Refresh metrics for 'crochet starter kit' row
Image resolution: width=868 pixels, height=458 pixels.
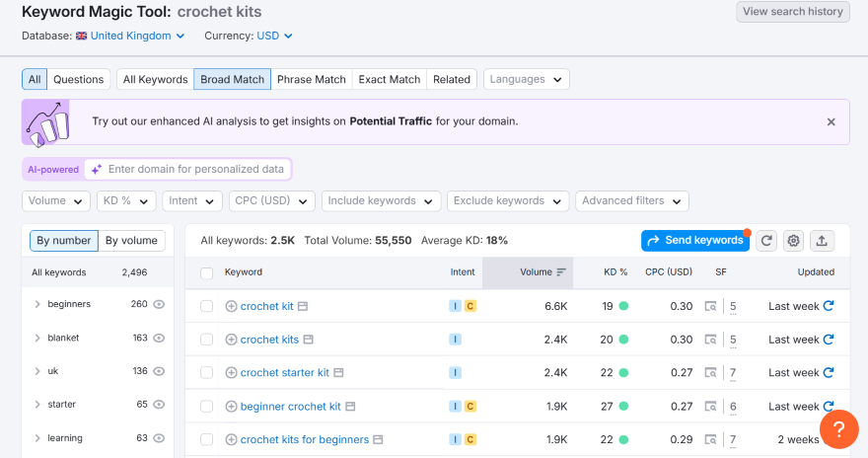tap(829, 372)
